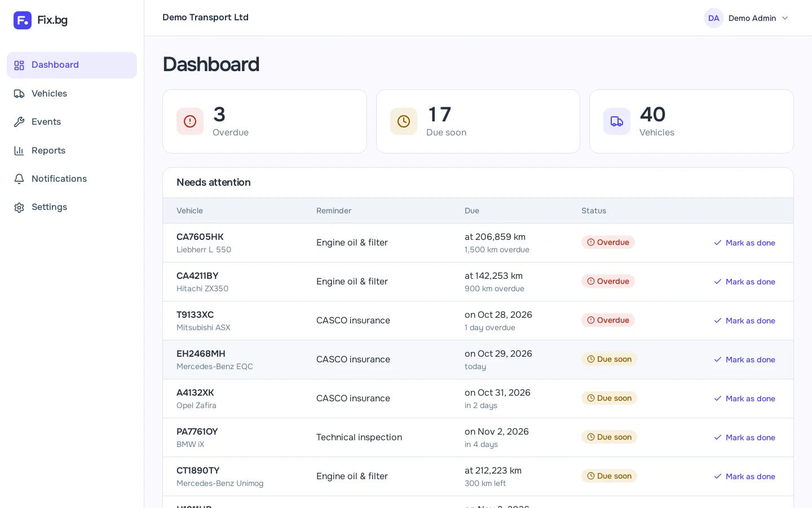Image resolution: width=812 pixels, height=508 pixels.
Task: Click the Settings gear icon
Action: coord(19,207)
